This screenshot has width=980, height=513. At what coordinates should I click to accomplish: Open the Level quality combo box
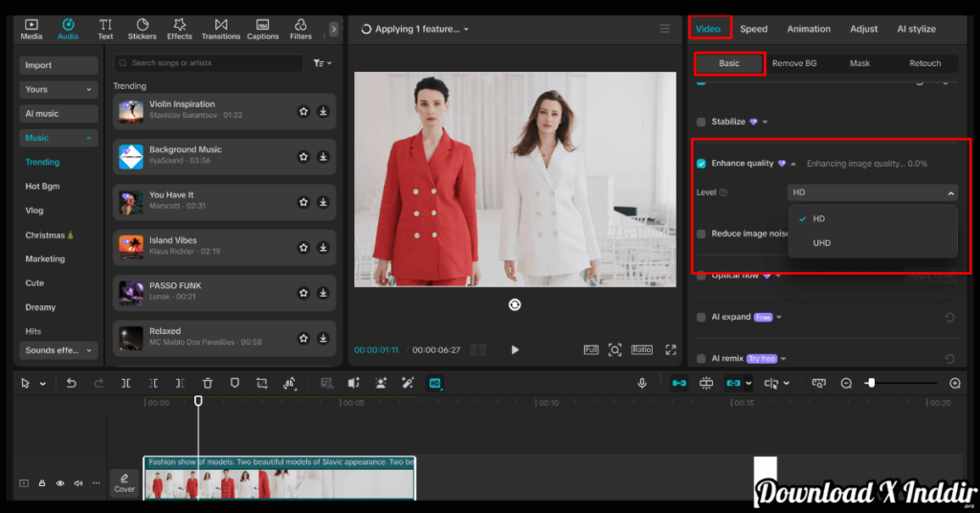[x=872, y=192]
